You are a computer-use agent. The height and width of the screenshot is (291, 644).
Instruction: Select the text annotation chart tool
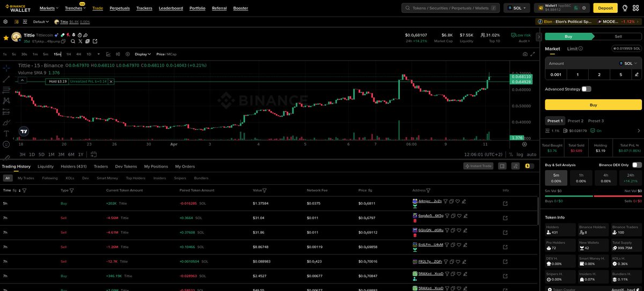6,133
